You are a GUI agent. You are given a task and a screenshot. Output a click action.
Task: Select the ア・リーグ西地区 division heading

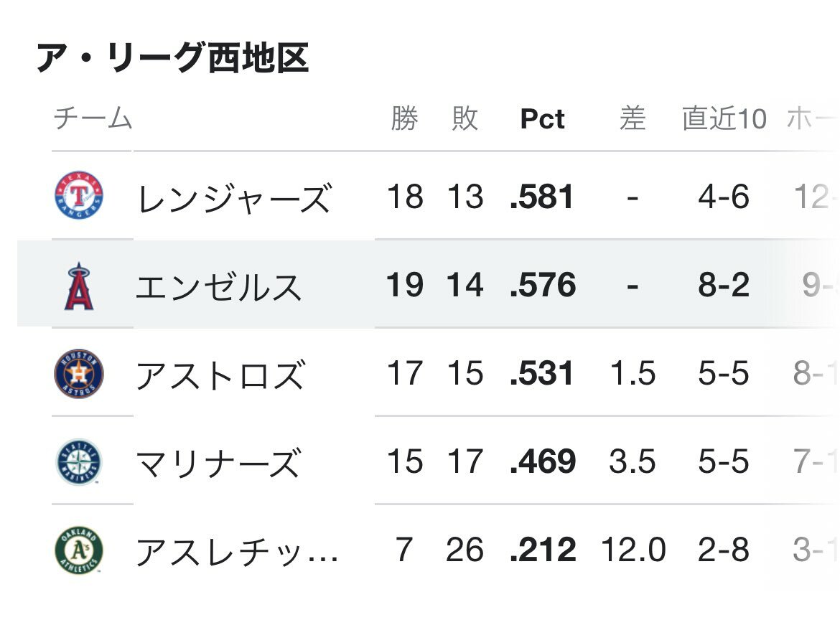[172, 58]
